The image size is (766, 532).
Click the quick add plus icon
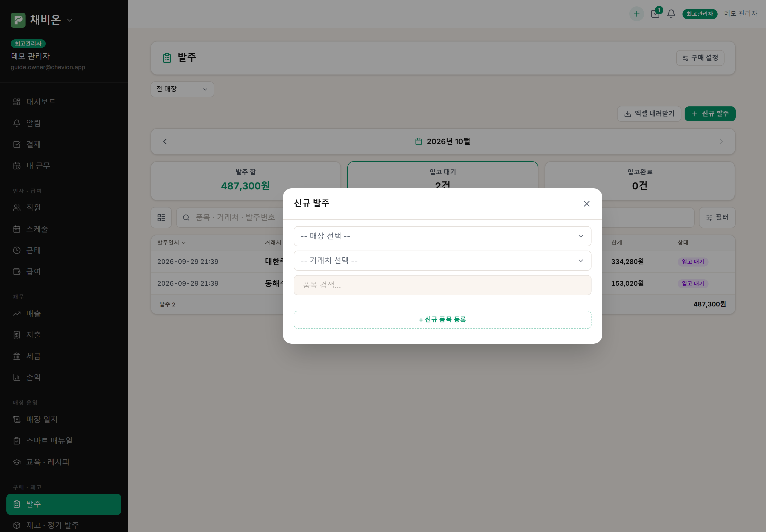[x=636, y=14]
